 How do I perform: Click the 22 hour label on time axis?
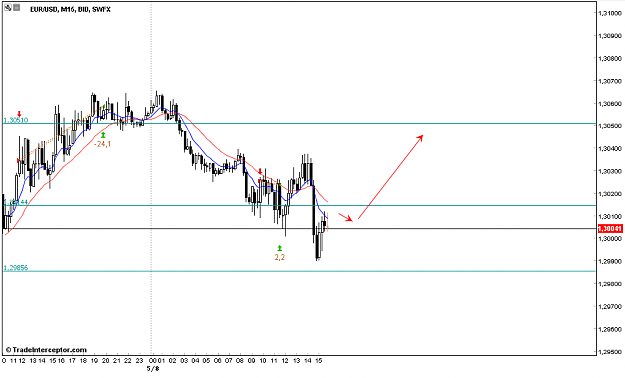click(x=128, y=361)
